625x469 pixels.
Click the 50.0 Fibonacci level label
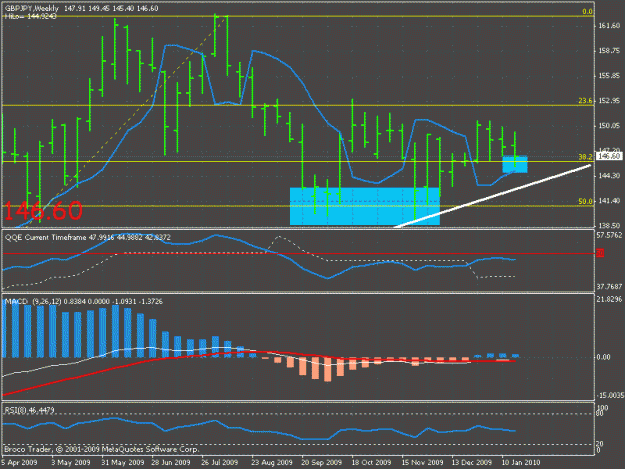586,202
